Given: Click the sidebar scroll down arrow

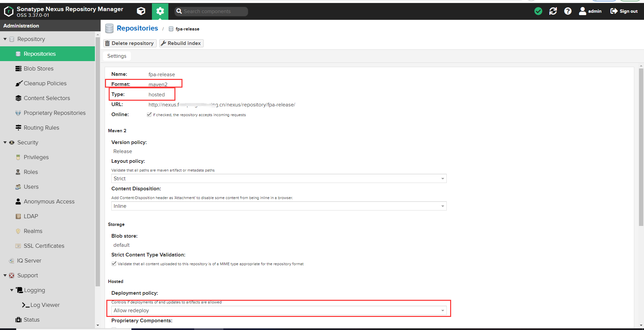Looking at the screenshot, I should point(98,325).
